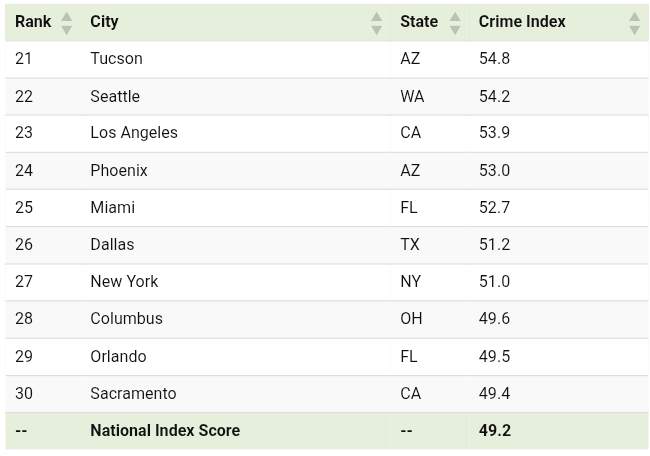
Task: Select the Dallas city name
Action: (x=112, y=244)
